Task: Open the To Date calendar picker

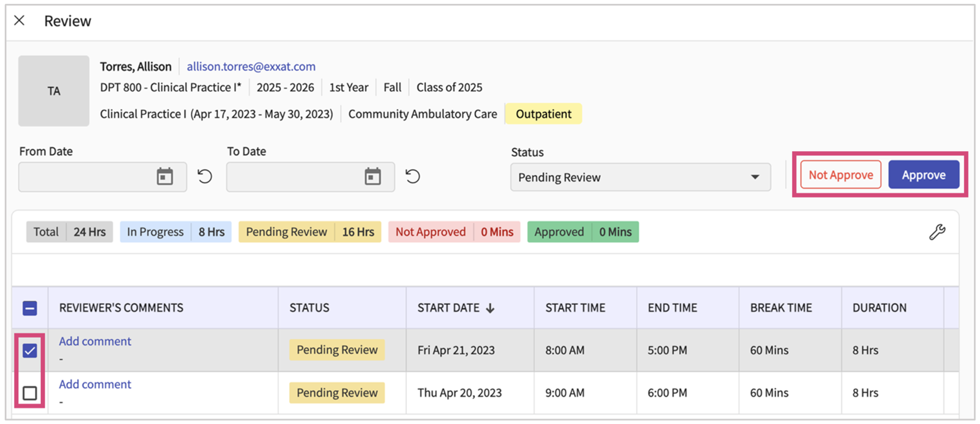Action: click(373, 176)
